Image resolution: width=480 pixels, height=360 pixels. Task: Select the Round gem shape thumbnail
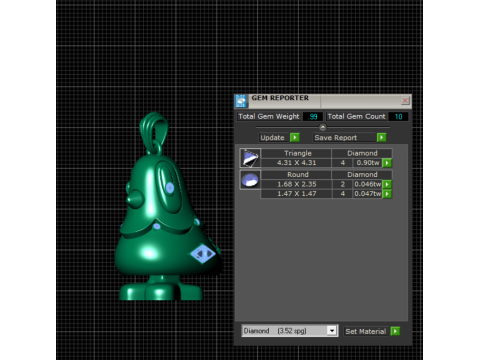point(250,180)
